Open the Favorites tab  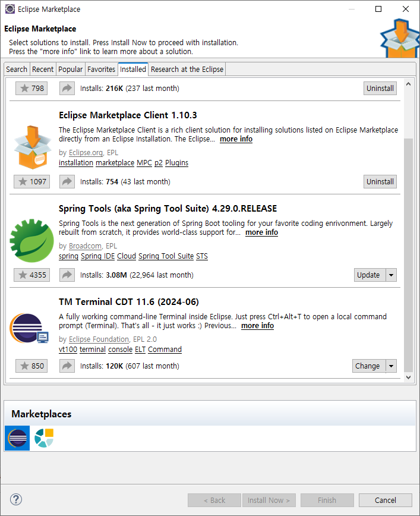click(x=102, y=70)
